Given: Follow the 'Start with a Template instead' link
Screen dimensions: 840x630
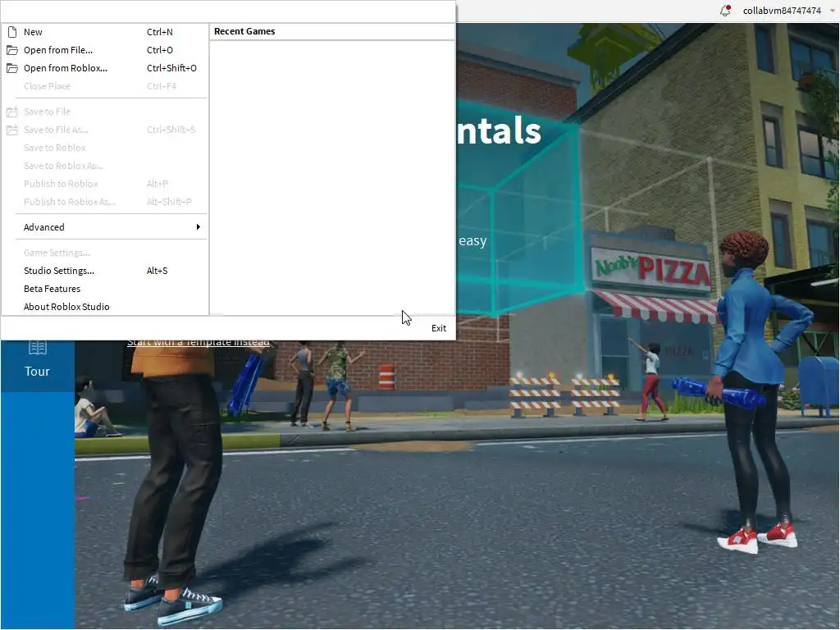Looking at the screenshot, I should pyautogui.click(x=199, y=343).
